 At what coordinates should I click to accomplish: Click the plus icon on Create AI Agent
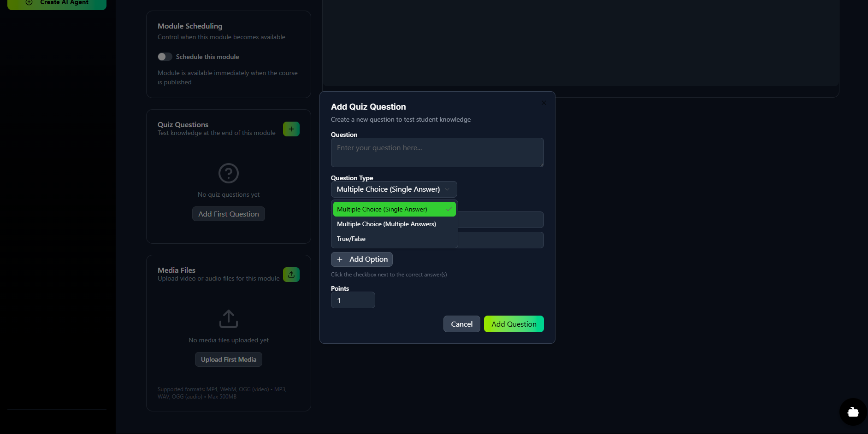coord(29,2)
